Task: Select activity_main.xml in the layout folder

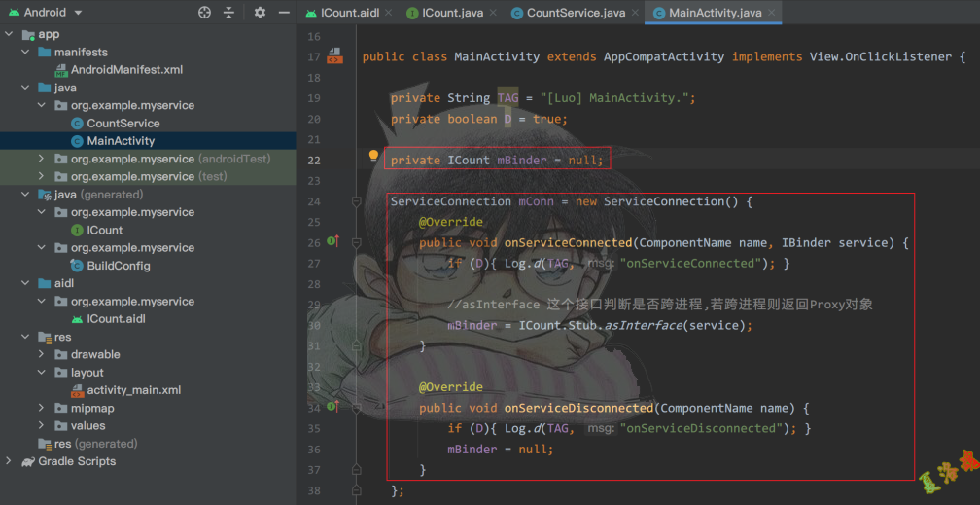Action: click(133, 390)
